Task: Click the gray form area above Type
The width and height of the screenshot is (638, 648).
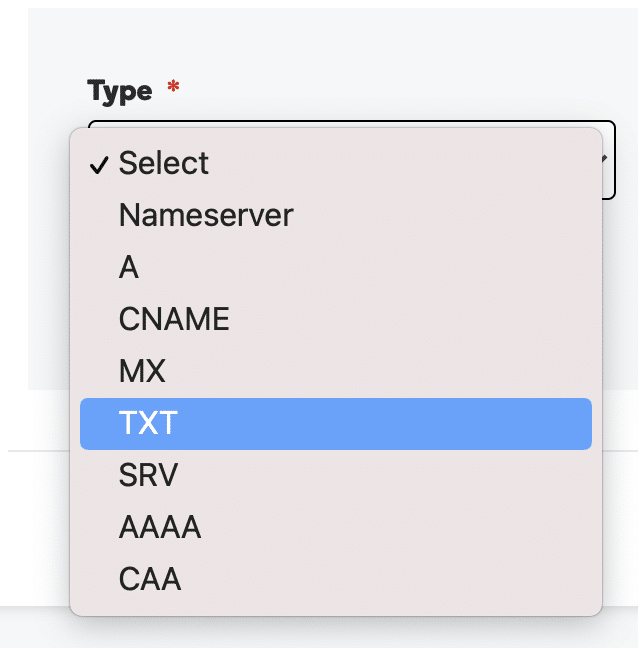Action: click(x=333, y=41)
